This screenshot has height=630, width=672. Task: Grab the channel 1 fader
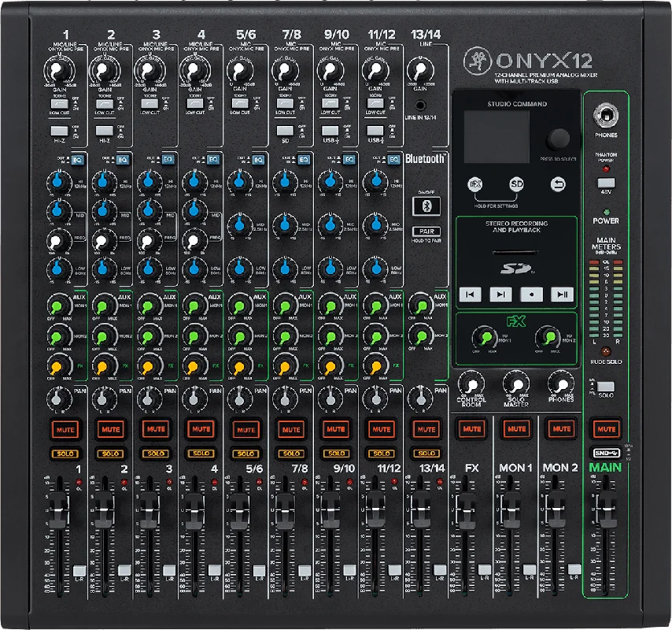pos(59,510)
